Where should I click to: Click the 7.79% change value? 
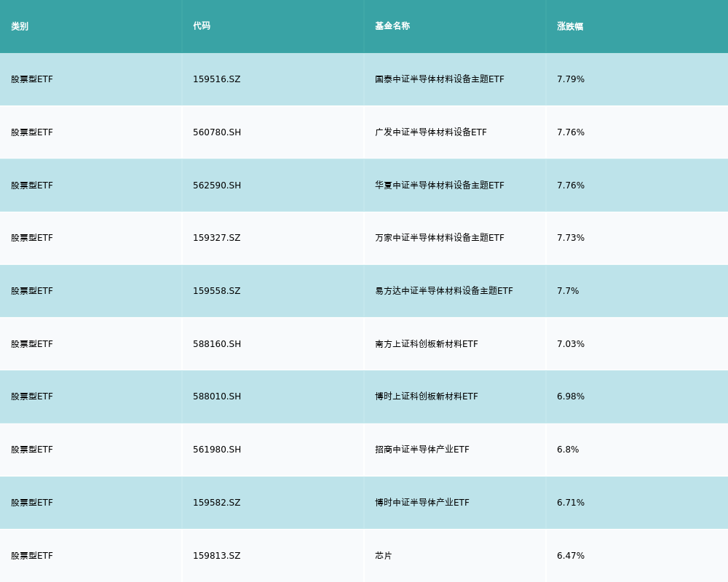[x=571, y=79]
